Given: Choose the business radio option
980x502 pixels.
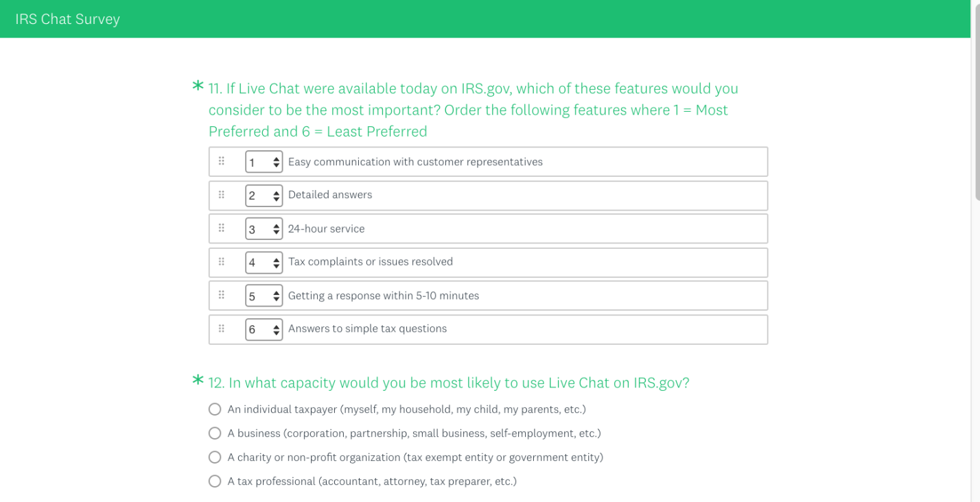Looking at the screenshot, I should click(215, 433).
